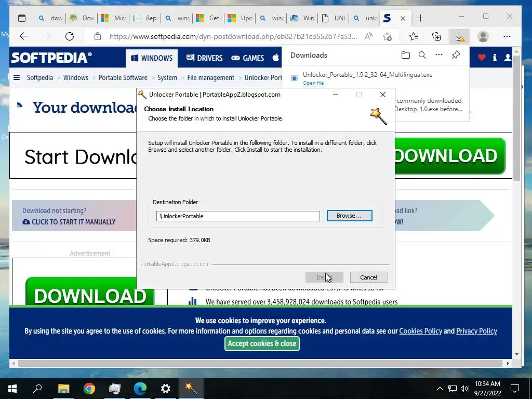The width and height of the screenshot is (532, 399).
Task: Click the Install button in setup dialog
Action: [x=324, y=277]
